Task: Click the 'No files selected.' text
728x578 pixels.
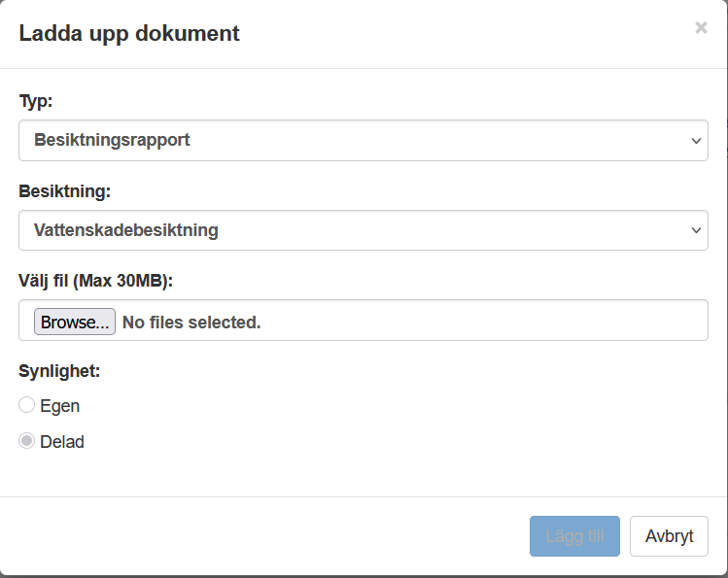Action: 191,322
